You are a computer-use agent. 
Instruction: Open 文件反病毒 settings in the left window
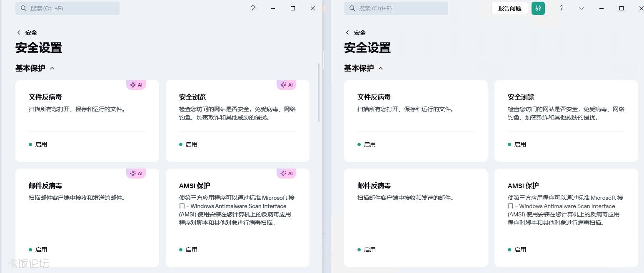click(87, 121)
